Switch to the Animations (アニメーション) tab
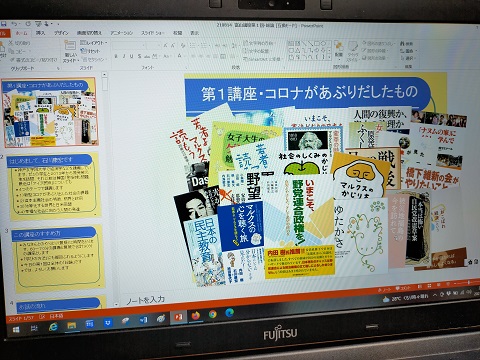 tap(122, 33)
